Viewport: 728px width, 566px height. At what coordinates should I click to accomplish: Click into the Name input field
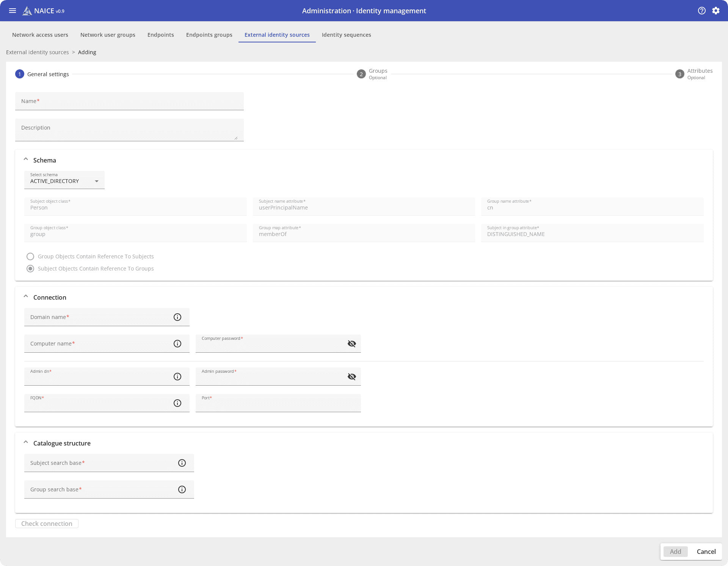coord(129,101)
